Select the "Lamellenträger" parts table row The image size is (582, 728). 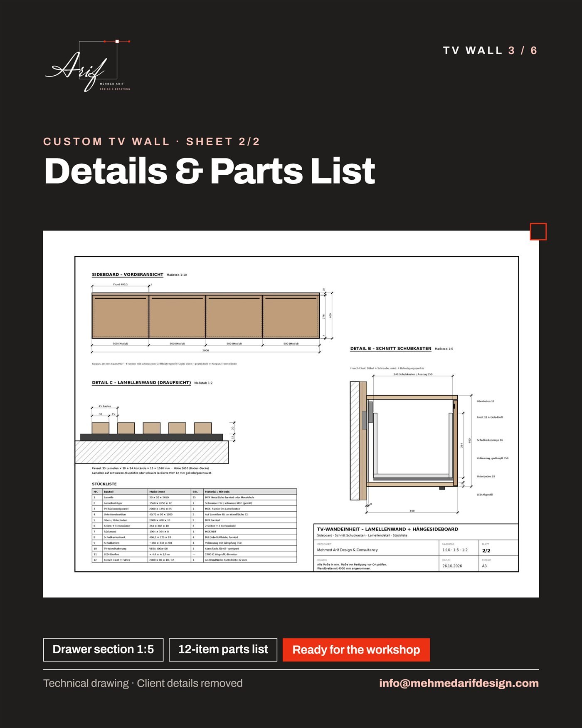point(194,503)
